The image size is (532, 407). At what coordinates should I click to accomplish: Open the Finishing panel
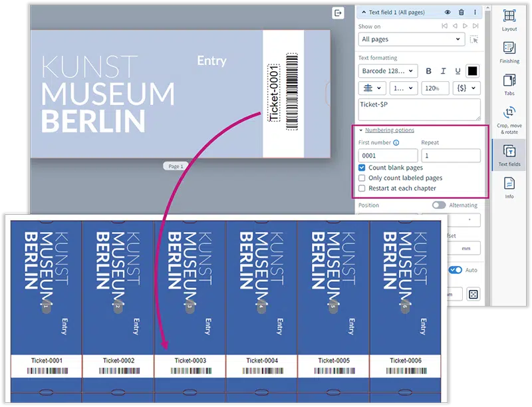(x=509, y=53)
